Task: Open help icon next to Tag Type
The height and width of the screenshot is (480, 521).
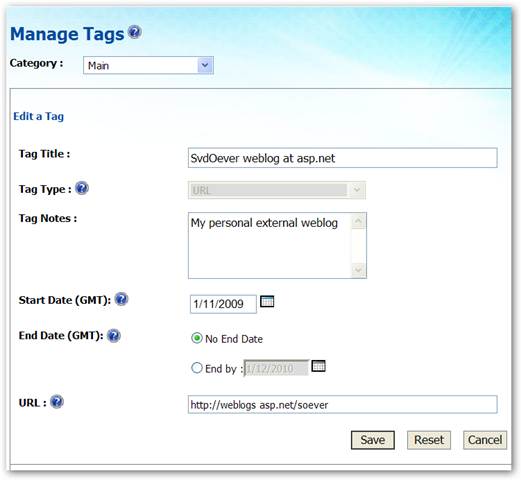Action: (x=82, y=188)
